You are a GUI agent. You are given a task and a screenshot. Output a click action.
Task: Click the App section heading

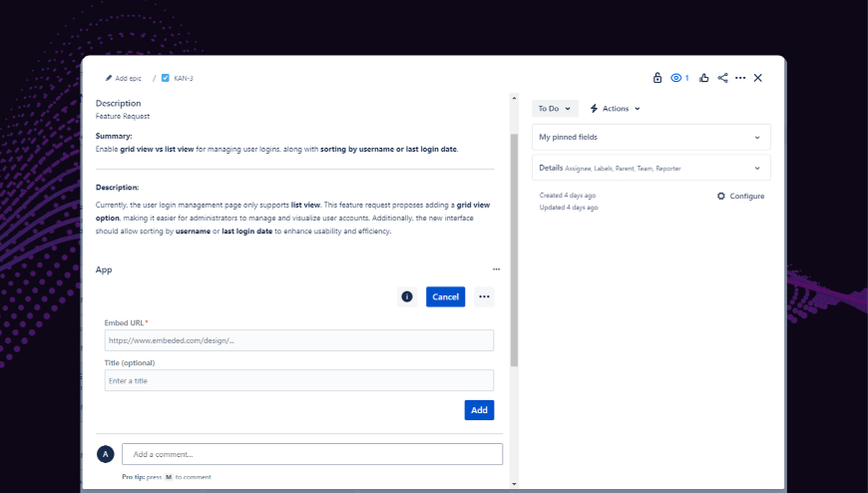point(104,269)
